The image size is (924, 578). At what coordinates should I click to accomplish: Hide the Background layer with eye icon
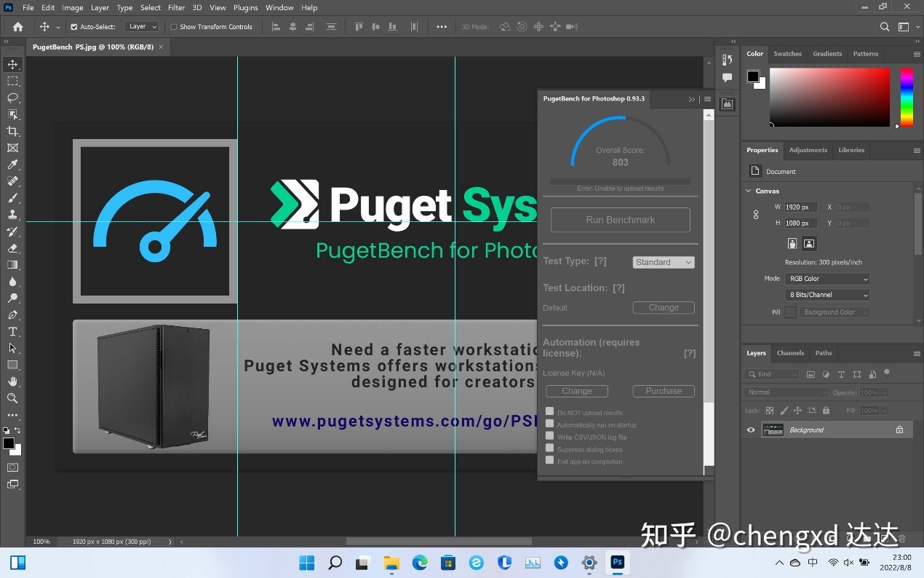click(x=751, y=430)
